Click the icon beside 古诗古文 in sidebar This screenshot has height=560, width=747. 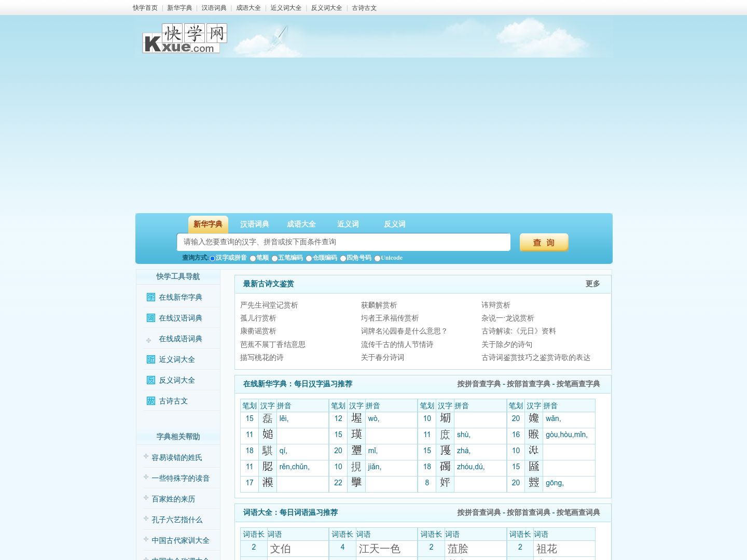151,401
